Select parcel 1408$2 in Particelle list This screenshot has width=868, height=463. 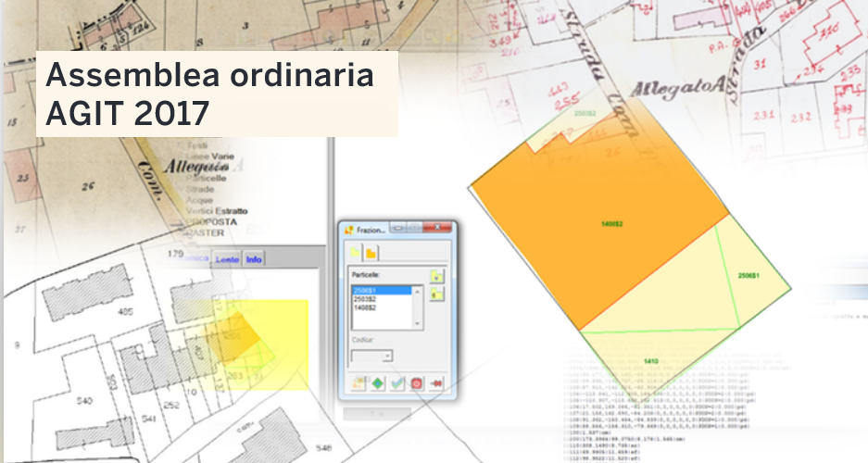pos(382,307)
